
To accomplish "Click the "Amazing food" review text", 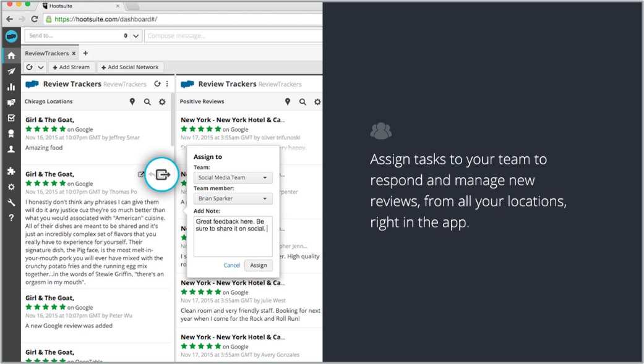I will tap(44, 148).
